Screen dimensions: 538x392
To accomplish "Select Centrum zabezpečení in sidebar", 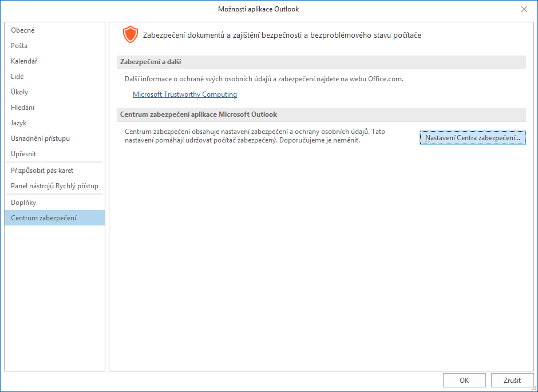I will click(x=54, y=218).
